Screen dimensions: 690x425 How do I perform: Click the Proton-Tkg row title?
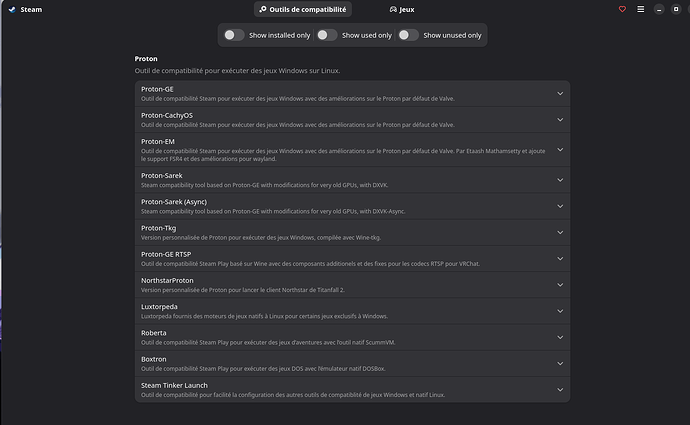[x=160, y=228]
